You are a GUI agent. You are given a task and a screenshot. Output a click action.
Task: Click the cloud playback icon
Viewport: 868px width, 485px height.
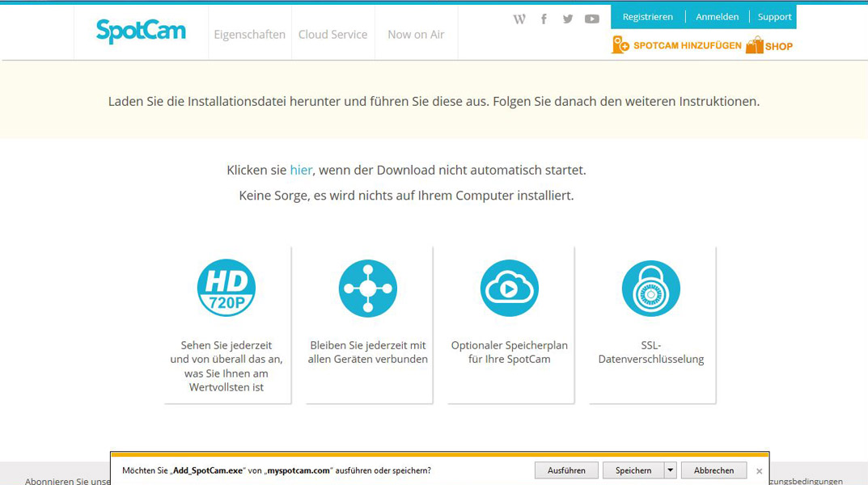pos(510,288)
